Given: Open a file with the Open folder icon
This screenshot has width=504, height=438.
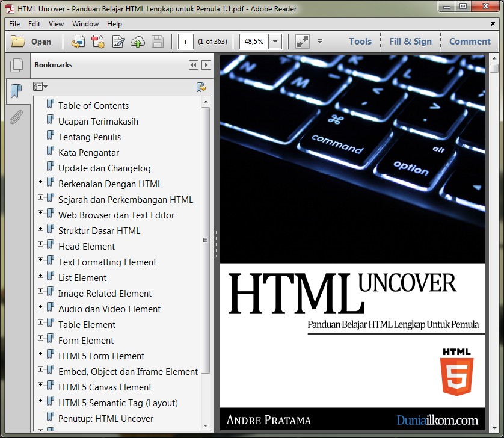Looking at the screenshot, I should [17, 42].
